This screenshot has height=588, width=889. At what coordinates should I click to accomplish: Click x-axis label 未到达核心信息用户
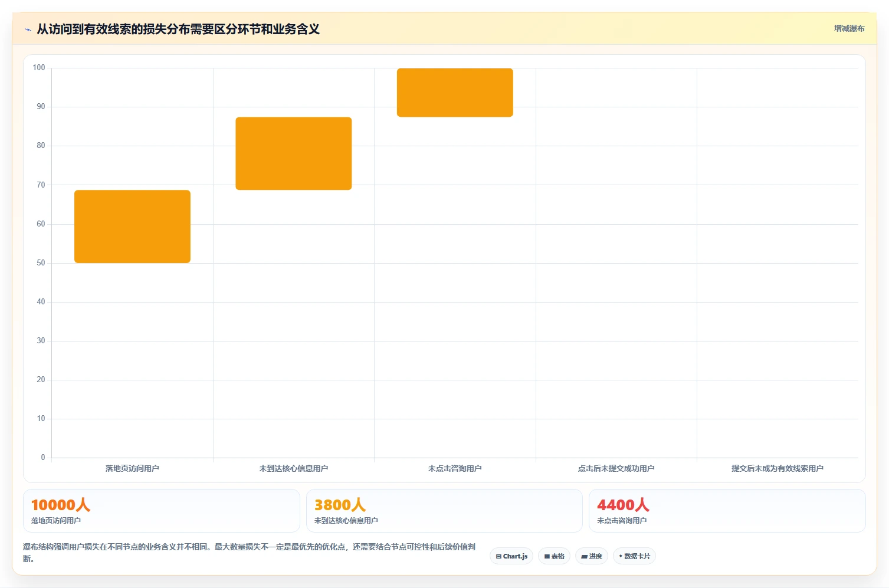(x=294, y=468)
